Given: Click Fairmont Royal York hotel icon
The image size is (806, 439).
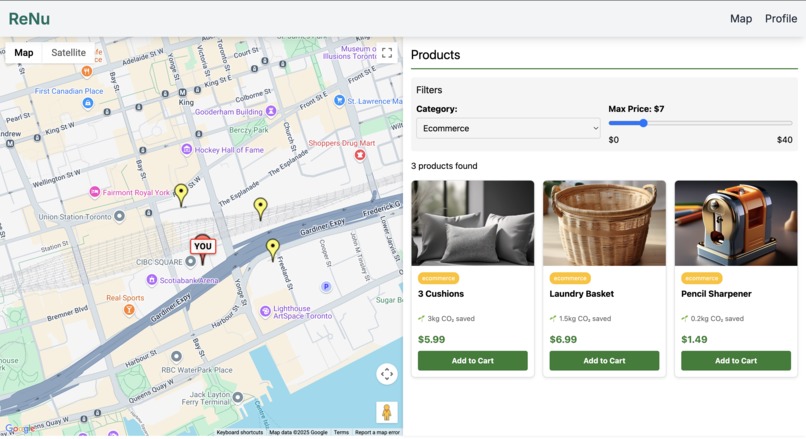Looking at the screenshot, I should tap(95, 192).
